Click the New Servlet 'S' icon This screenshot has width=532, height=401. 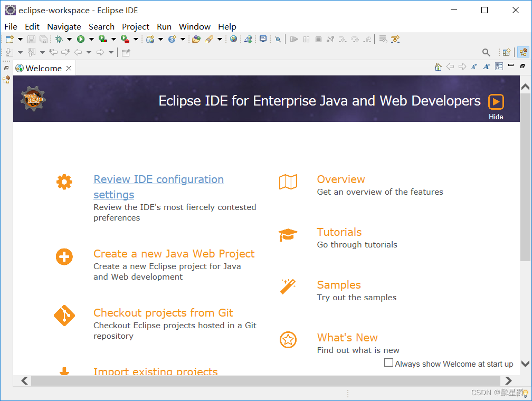173,40
